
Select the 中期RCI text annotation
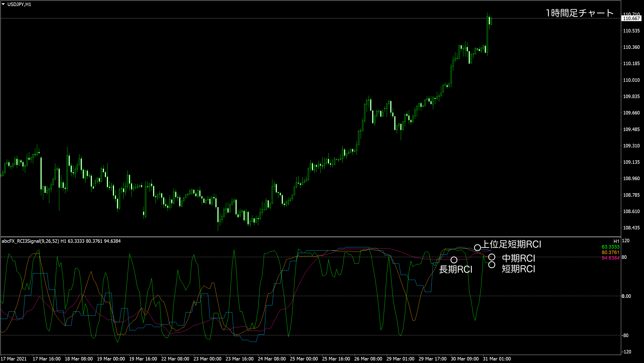coord(519,258)
